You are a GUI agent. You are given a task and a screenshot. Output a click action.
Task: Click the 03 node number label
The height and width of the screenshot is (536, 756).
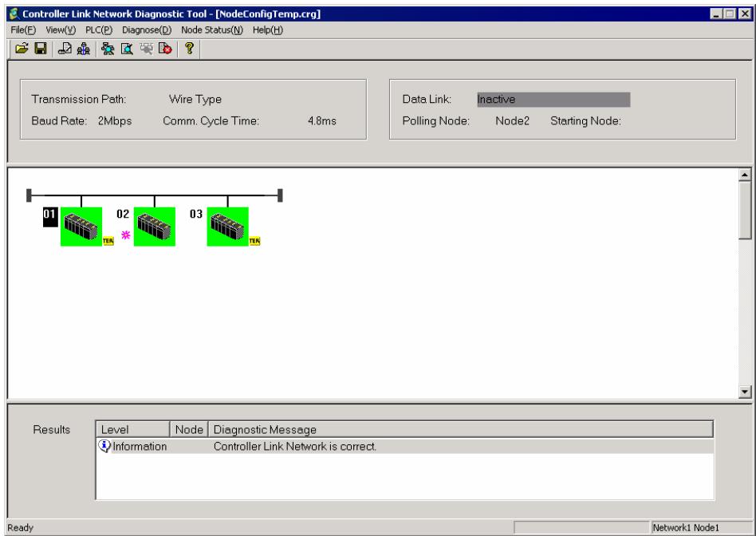coord(195,214)
